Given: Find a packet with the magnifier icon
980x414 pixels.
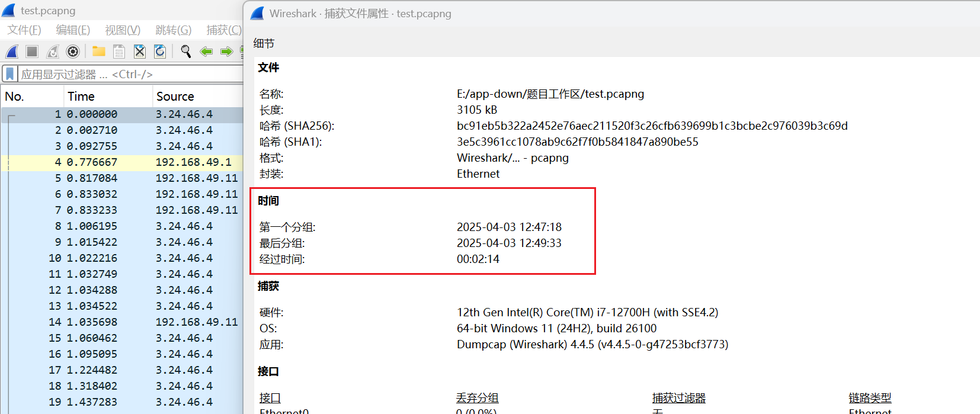Looking at the screenshot, I should [x=186, y=52].
